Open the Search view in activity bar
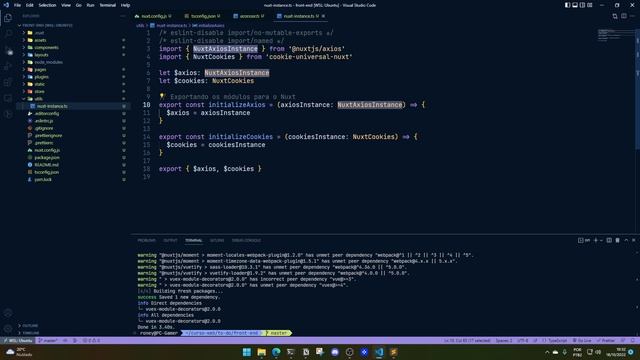 8,34
